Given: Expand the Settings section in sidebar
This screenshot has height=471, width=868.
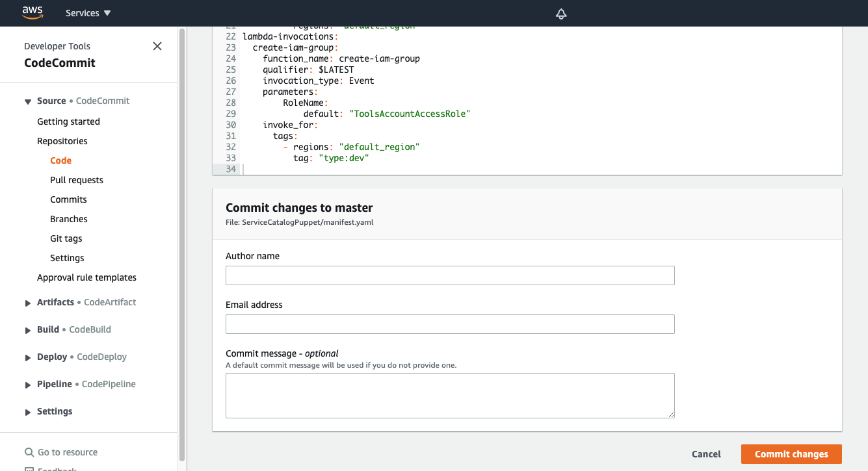Looking at the screenshot, I should 28,412.
